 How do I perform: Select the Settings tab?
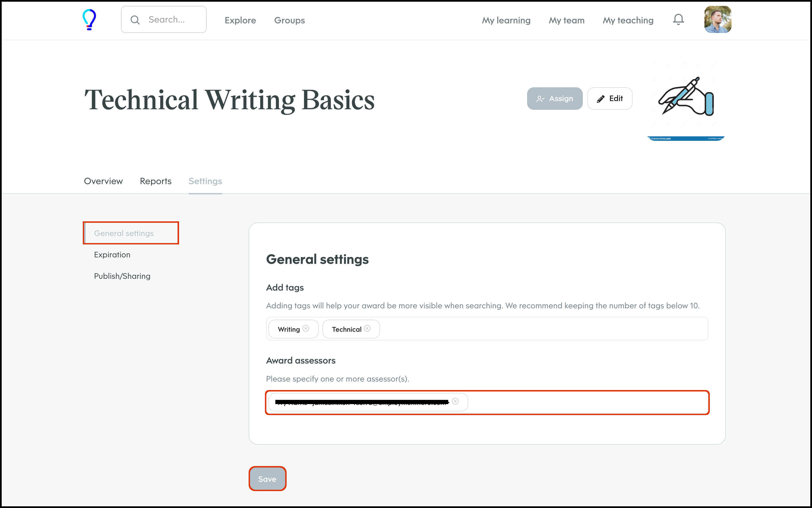pos(205,181)
